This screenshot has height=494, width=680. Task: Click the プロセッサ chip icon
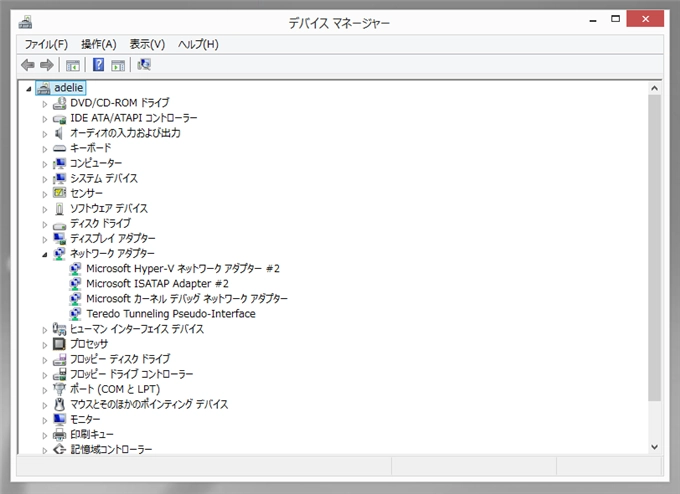click(59, 344)
